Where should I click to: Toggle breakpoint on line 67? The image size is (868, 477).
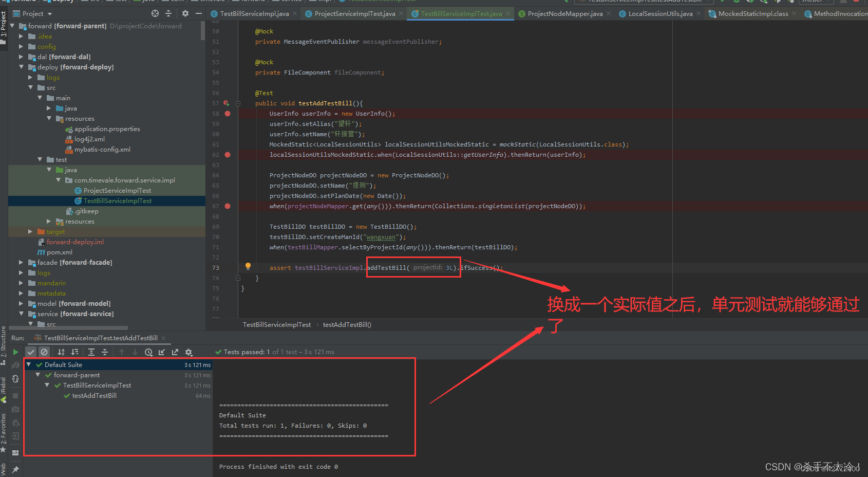(x=228, y=206)
